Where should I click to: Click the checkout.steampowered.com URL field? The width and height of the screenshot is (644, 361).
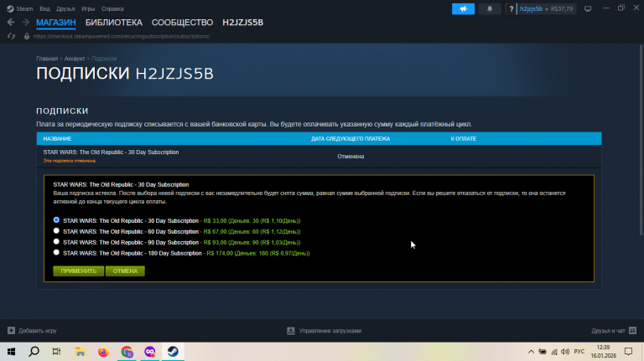(121, 36)
